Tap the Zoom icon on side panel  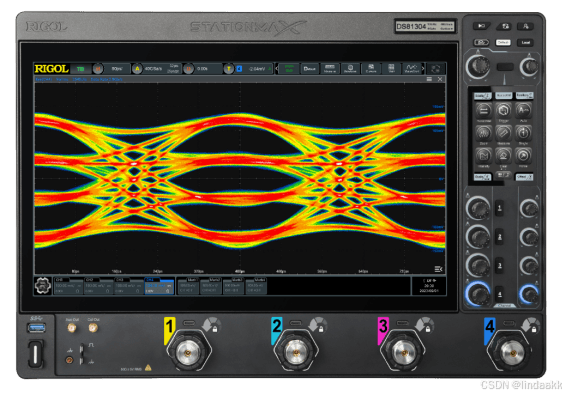(x=483, y=134)
